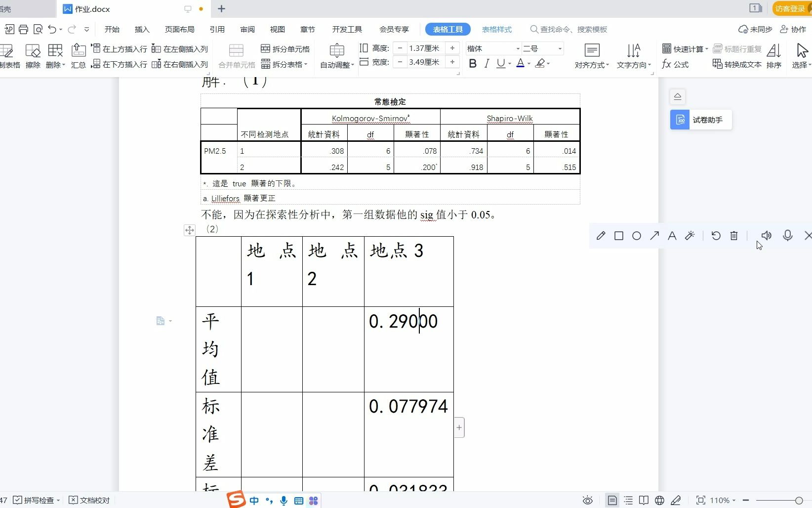The image size is (812, 508).
Task: Toggle italic formatting
Action: click(487, 63)
